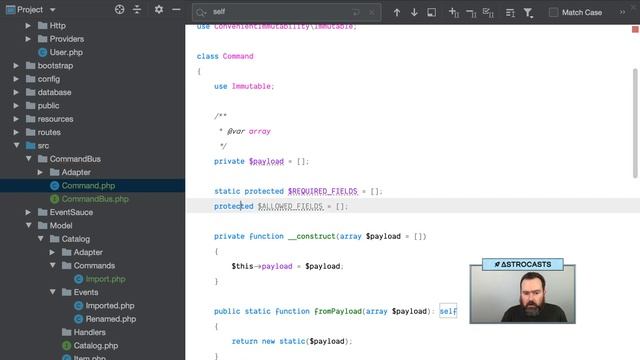Expand the Http folder
The height and width of the screenshot is (360, 640).
28,26
